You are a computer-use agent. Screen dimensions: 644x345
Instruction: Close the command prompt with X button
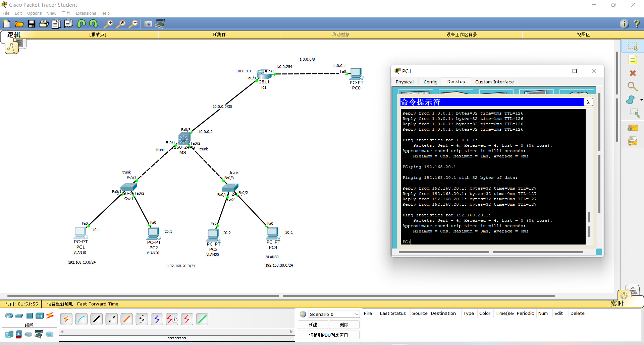click(x=588, y=102)
